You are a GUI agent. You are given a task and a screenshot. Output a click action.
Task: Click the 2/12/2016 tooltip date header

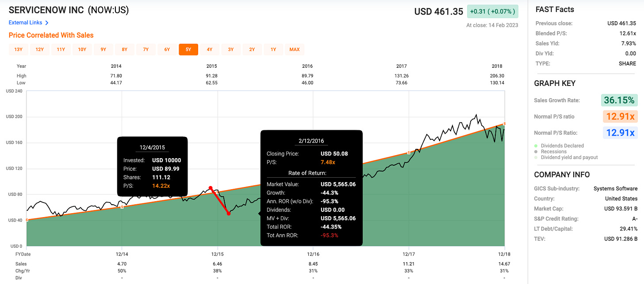pos(311,141)
